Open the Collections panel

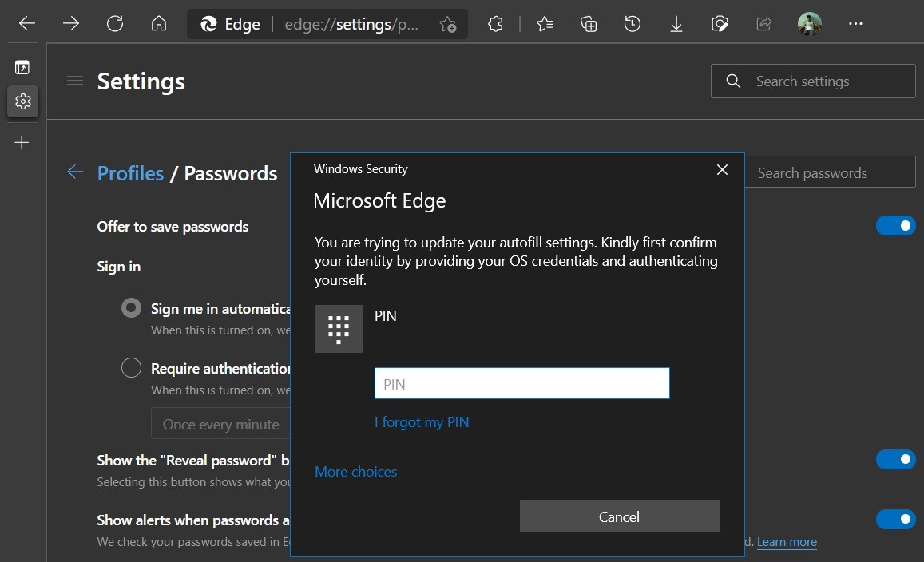(x=589, y=24)
